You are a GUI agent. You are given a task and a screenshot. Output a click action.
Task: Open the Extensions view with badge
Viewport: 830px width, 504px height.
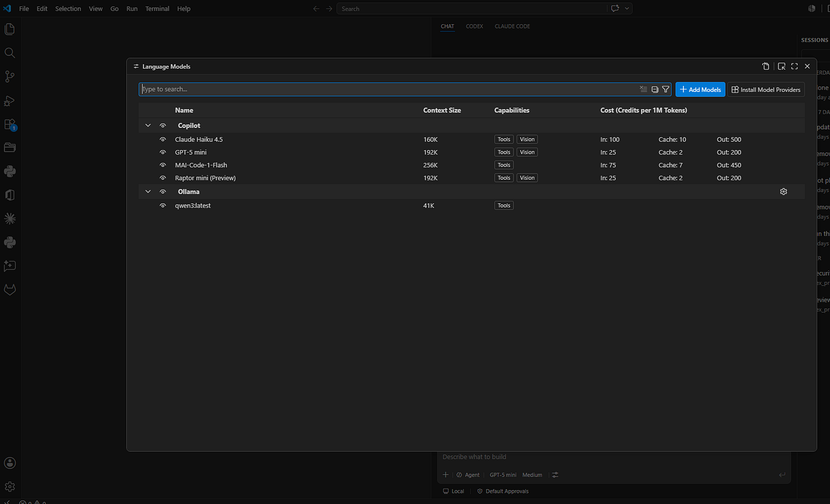click(x=9, y=124)
